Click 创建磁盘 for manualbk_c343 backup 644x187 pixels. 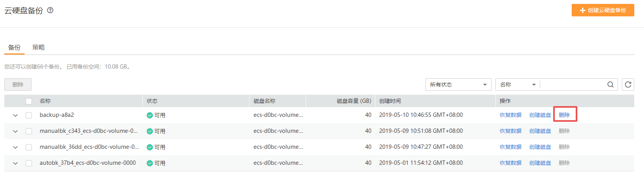pyautogui.click(x=540, y=131)
